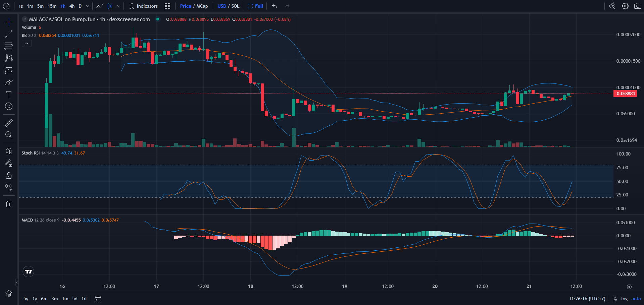The height and width of the screenshot is (305, 644).
Task: Toggle logarithmic price scale
Action: (624, 299)
